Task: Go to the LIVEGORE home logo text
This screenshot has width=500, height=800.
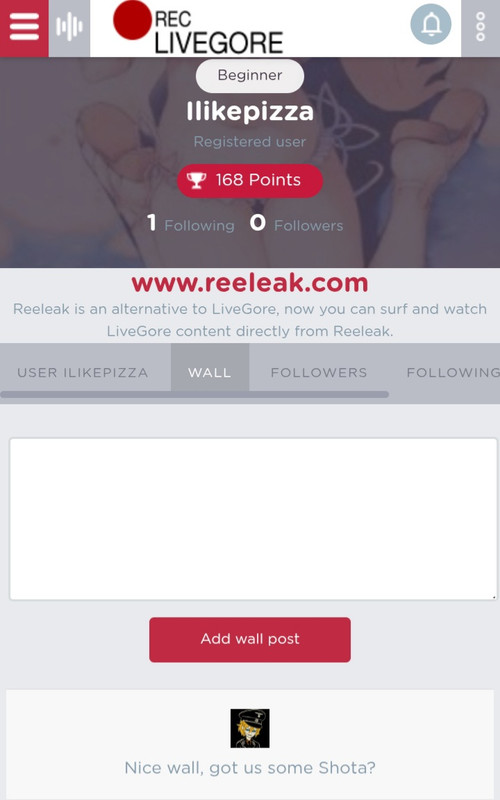Action: point(218,43)
